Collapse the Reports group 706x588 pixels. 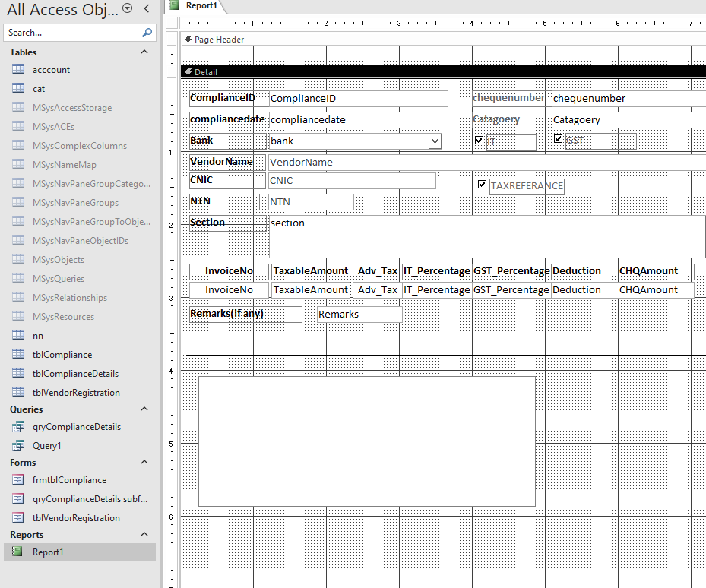(144, 534)
